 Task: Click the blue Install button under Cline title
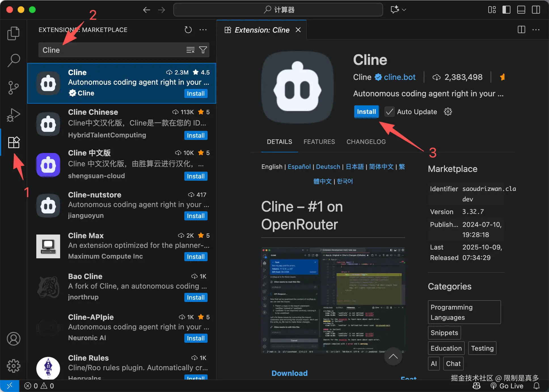click(366, 112)
